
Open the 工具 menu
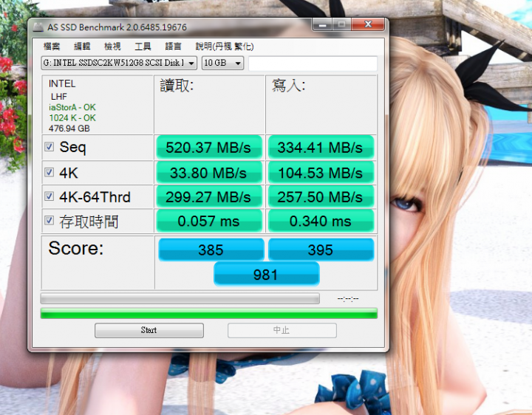coord(143,46)
